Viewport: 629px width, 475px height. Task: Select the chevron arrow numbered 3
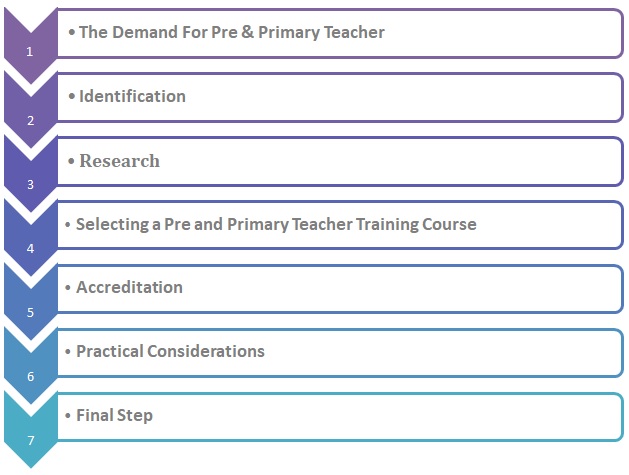[x=30, y=173]
